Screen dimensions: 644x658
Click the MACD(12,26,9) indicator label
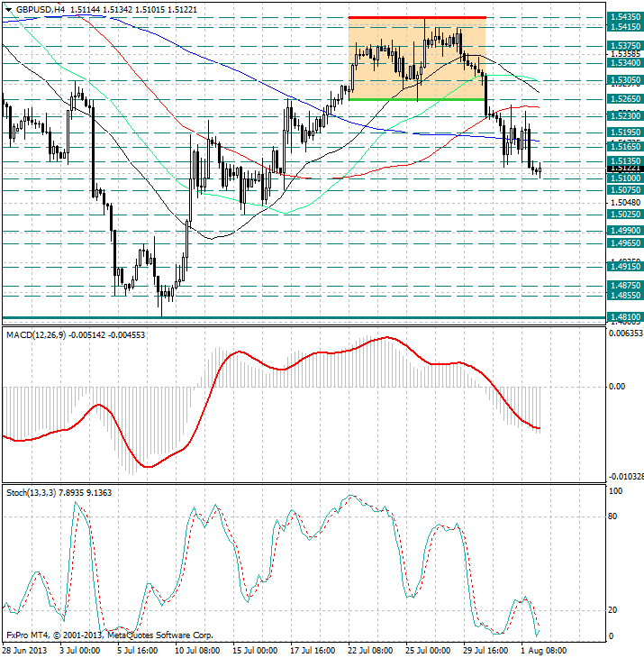pyautogui.click(x=36, y=335)
